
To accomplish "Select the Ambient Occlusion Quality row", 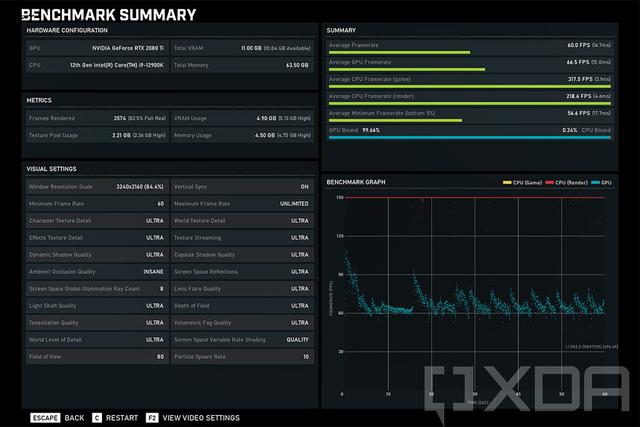I will (x=94, y=272).
